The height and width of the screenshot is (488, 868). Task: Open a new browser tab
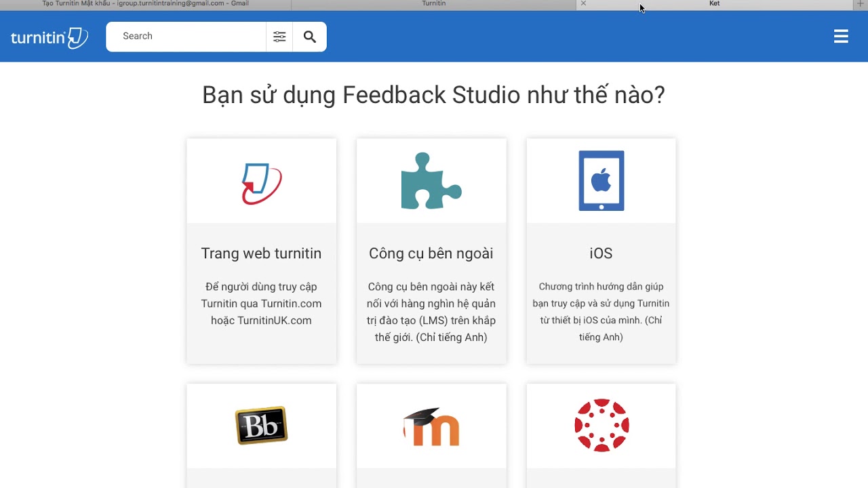pos(861,4)
